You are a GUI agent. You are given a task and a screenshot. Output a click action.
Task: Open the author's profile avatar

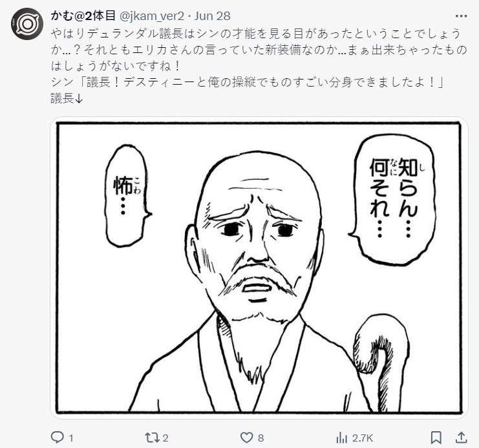(x=27, y=24)
